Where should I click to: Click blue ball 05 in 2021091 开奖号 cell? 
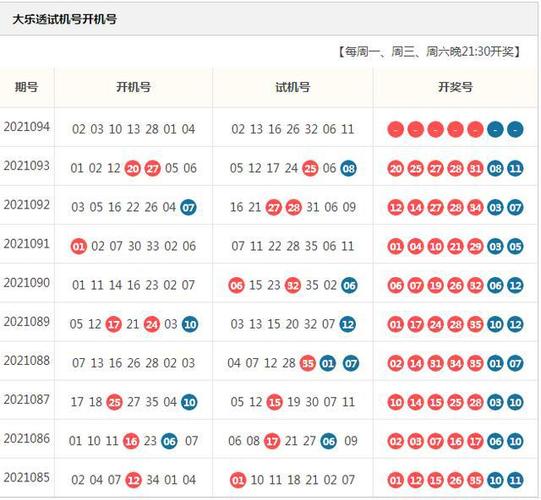click(515, 246)
